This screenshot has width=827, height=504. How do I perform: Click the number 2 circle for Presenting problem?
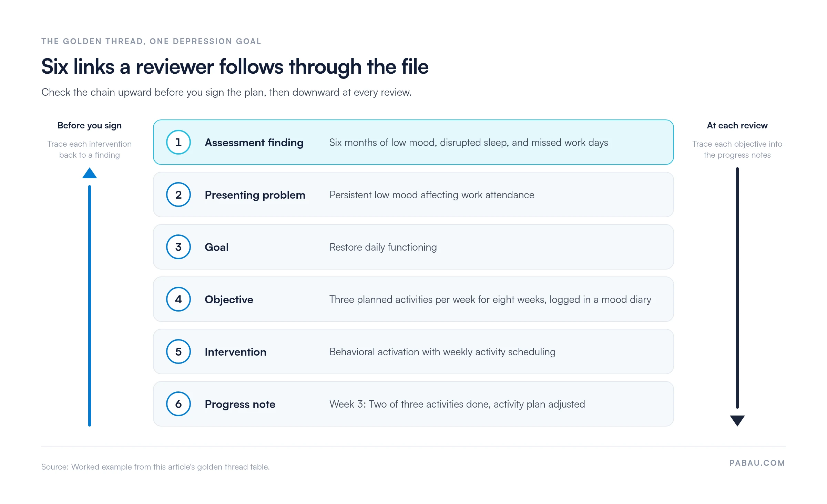tap(178, 195)
